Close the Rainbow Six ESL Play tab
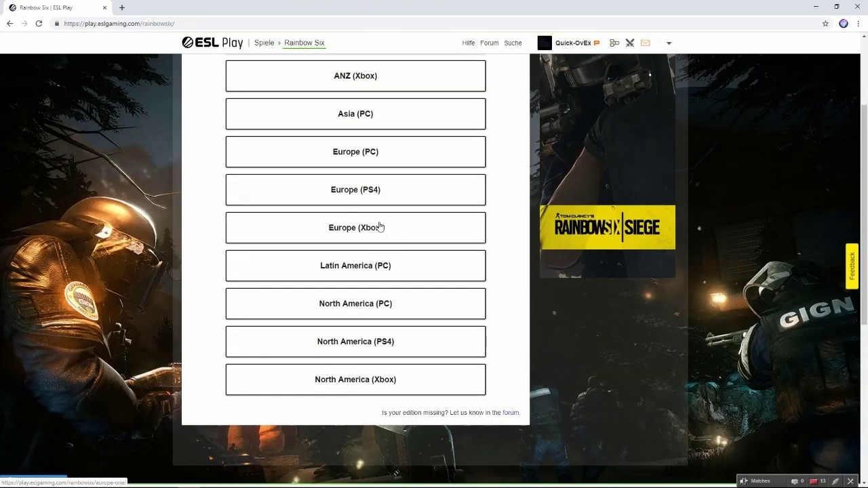The image size is (868, 488). pyautogui.click(x=104, y=7)
